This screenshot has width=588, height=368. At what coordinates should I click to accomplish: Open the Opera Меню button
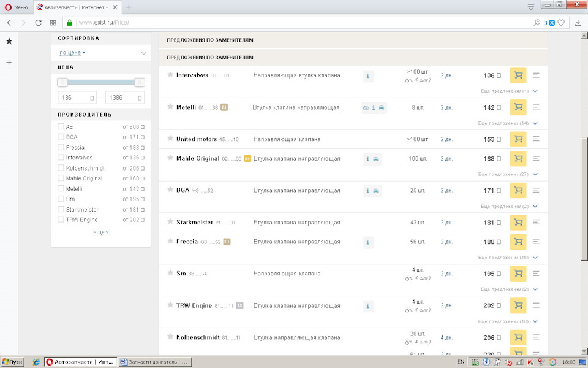(16, 7)
